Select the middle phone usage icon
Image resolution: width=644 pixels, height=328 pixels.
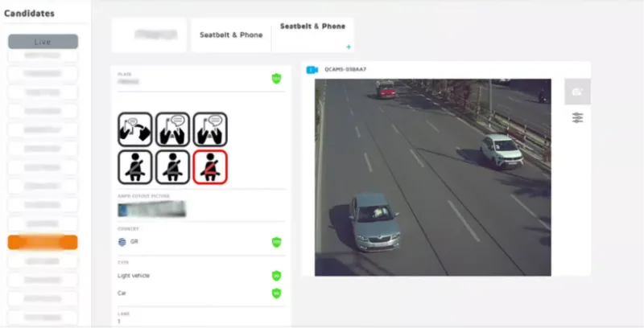tap(172, 129)
